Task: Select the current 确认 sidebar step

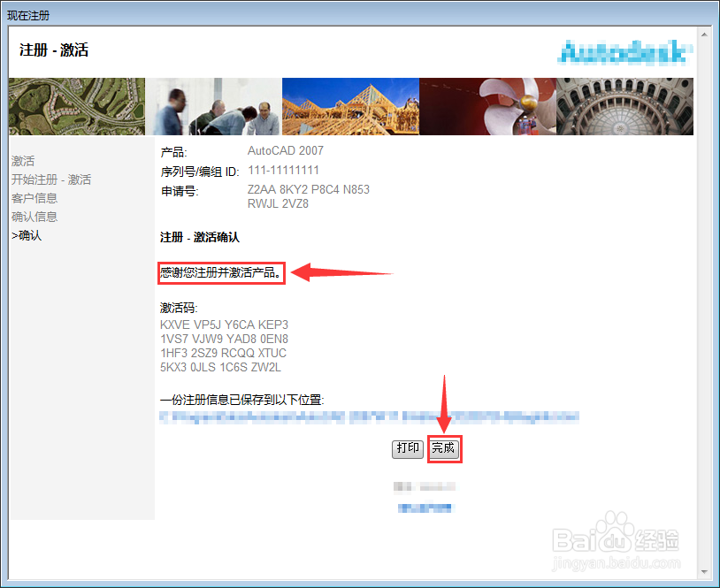Action: click(27, 235)
